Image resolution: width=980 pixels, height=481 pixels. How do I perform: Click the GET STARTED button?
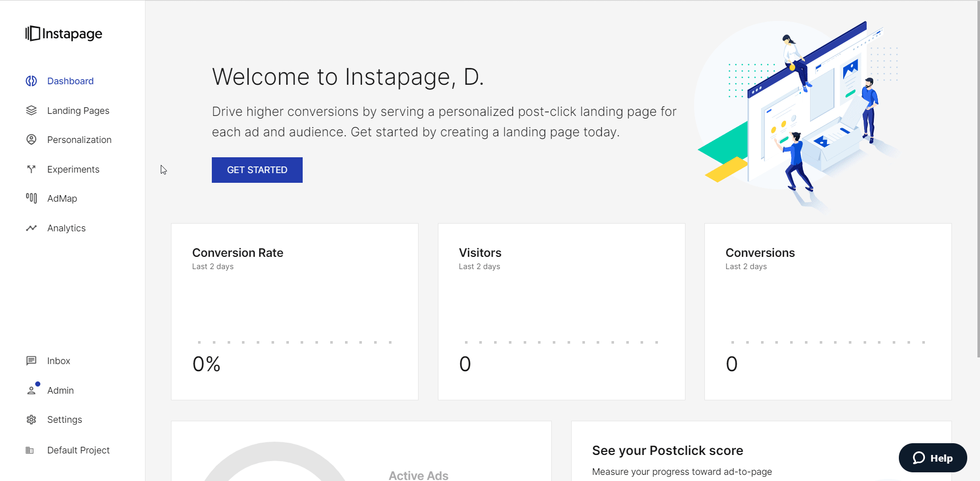[257, 170]
